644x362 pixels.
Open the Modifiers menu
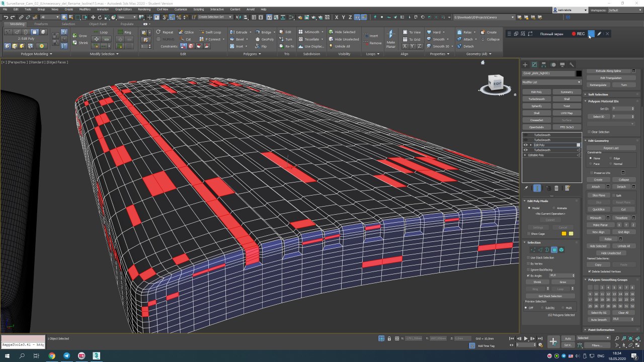tap(85, 9)
